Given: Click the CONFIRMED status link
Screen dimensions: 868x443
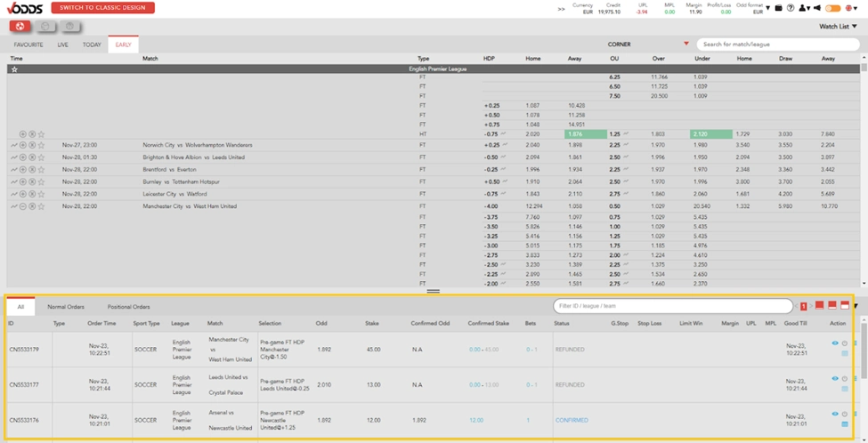Looking at the screenshot, I should click(572, 421).
